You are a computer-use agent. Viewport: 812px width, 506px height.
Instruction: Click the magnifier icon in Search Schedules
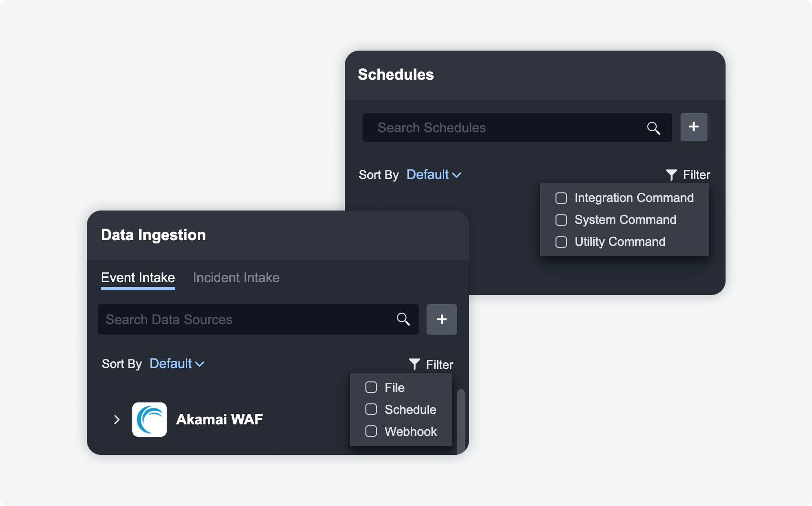(653, 128)
